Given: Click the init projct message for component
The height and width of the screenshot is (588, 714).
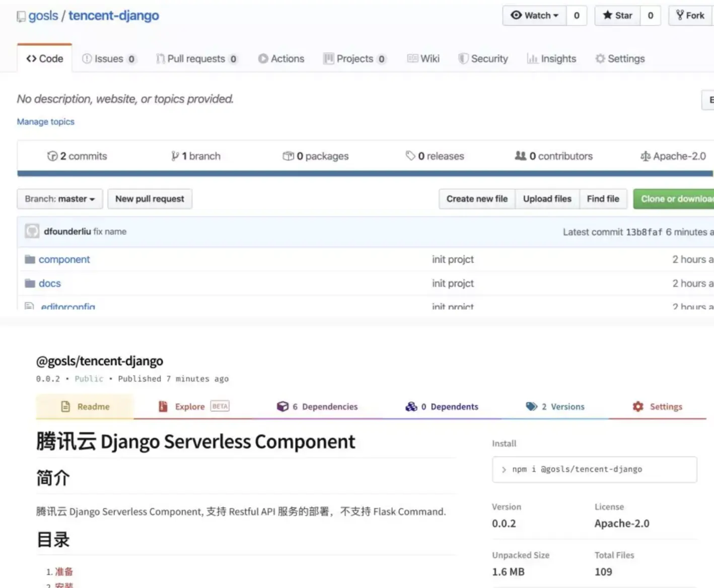Looking at the screenshot, I should click(453, 259).
